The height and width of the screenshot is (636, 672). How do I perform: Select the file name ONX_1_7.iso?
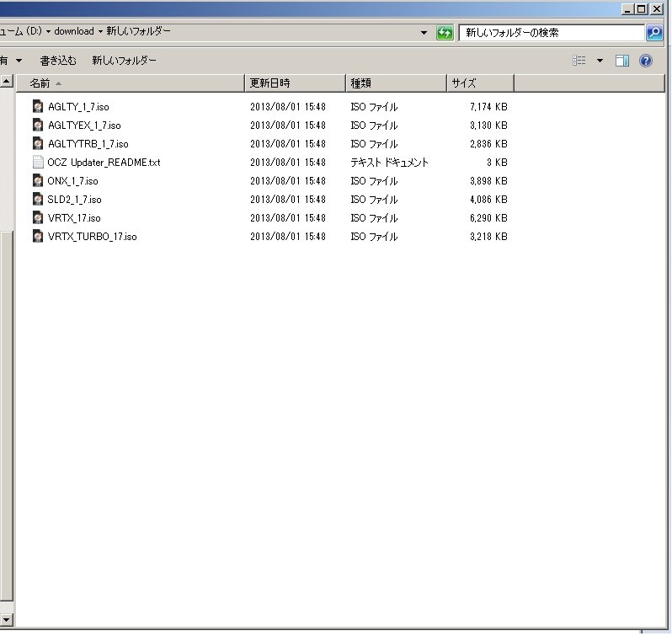click(73, 181)
